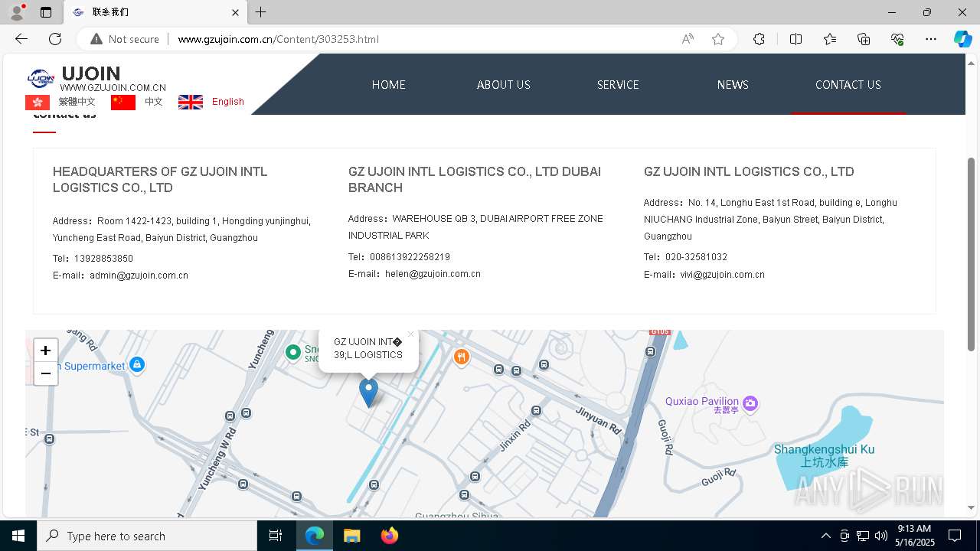Image resolution: width=980 pixels, height=551 pixels.
Task: Open the CONTACT US menu item
Action: (x=848, y=85)
